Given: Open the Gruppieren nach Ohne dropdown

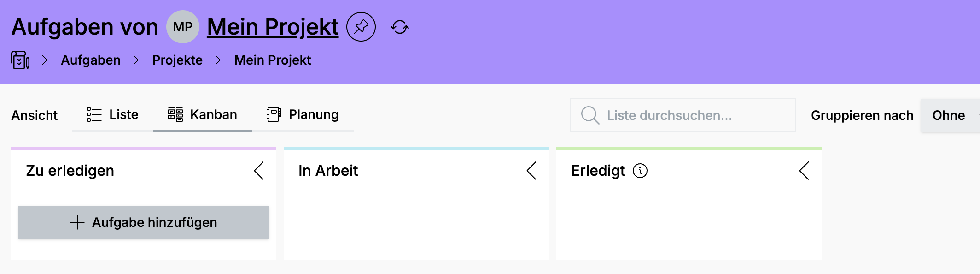Looking at the screenshot, I should pos(950,115).
